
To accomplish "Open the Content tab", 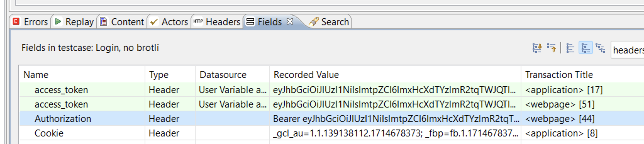I will (122, 22).
